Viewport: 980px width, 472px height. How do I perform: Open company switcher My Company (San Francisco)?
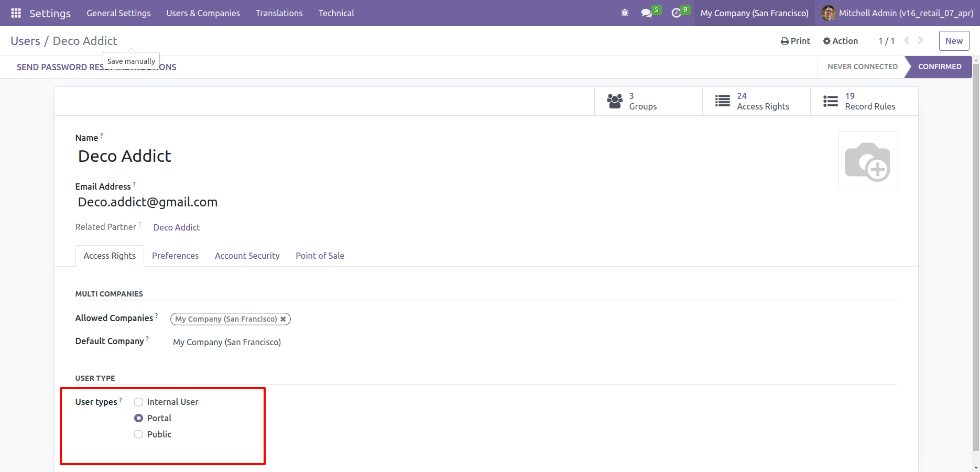pos(755,13)
